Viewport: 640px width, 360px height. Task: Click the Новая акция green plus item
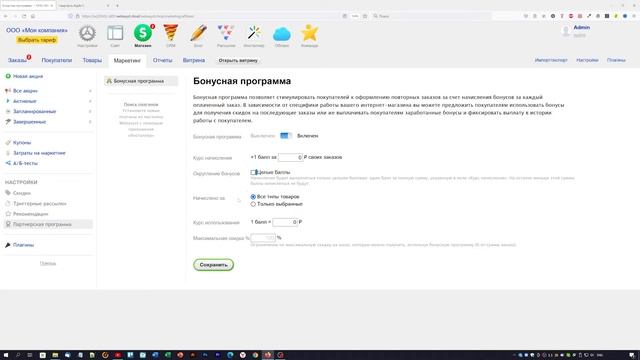pyautogui.click(x=24, y=76)
